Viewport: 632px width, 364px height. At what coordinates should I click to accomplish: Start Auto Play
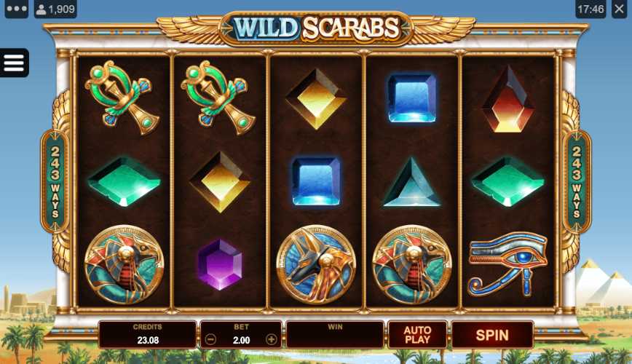pos(417,335)
